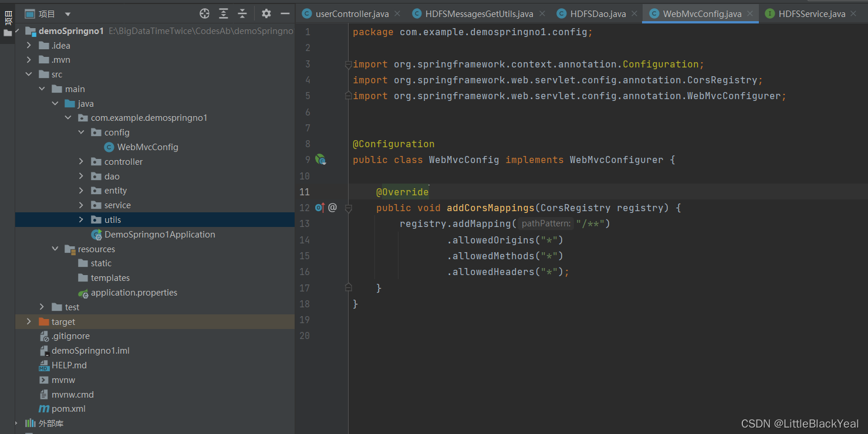Image resolution: width=868 pixels, height=434 pixels.
Task: Expand the test folder
Action: pyautogui.click(x=42, y=307)
